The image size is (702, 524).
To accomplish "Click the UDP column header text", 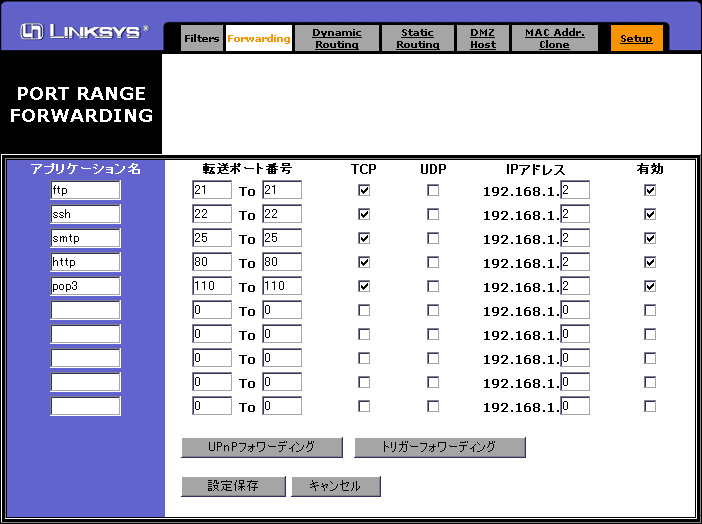I will click(433, 169).
